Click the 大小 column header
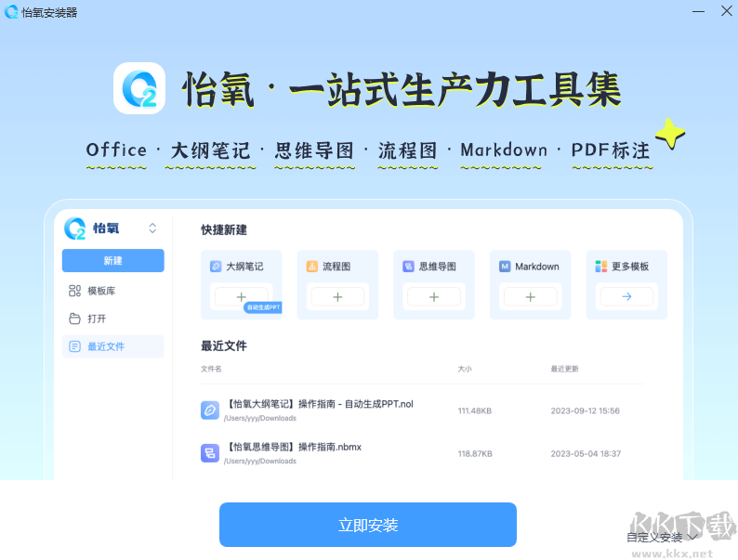The height and width of the screenshot is (560, 738). pyautogui.click(x=465, y=369)
